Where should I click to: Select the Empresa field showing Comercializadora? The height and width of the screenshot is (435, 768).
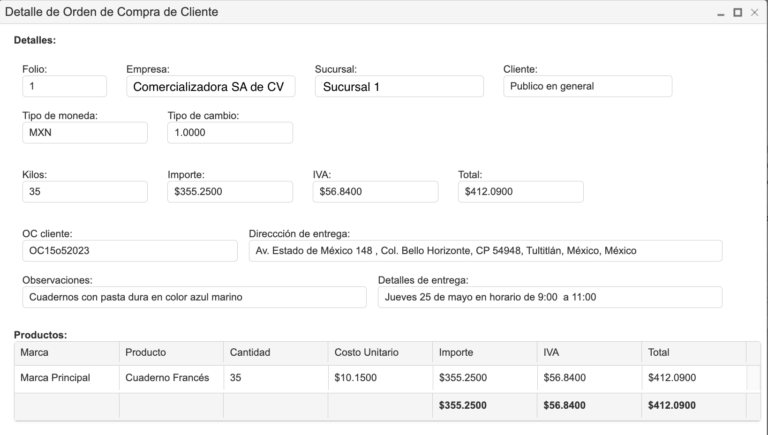[x=212, y=87]
